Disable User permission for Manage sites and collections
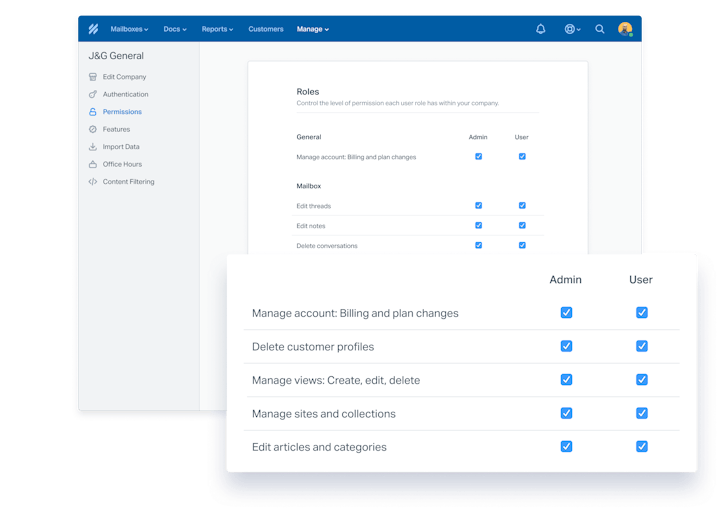The width and height of the screenshot is (720, 511). pos(641,413)
